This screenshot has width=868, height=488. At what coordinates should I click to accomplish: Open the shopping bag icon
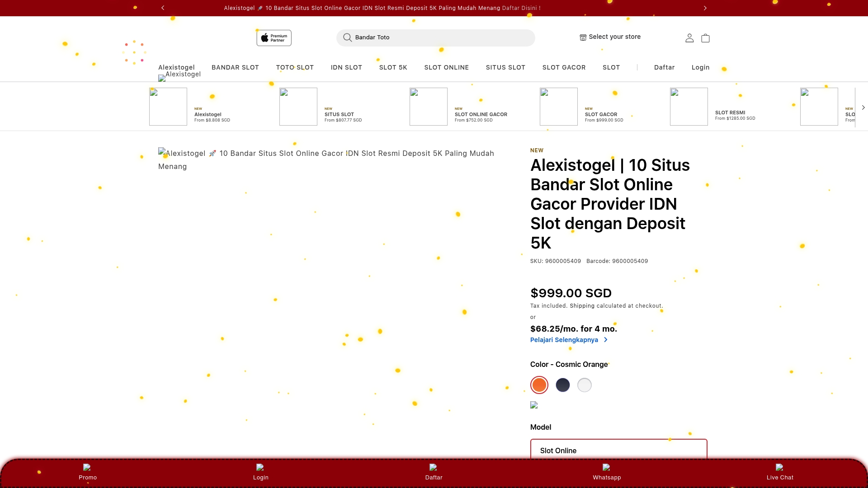coord(705,38)
